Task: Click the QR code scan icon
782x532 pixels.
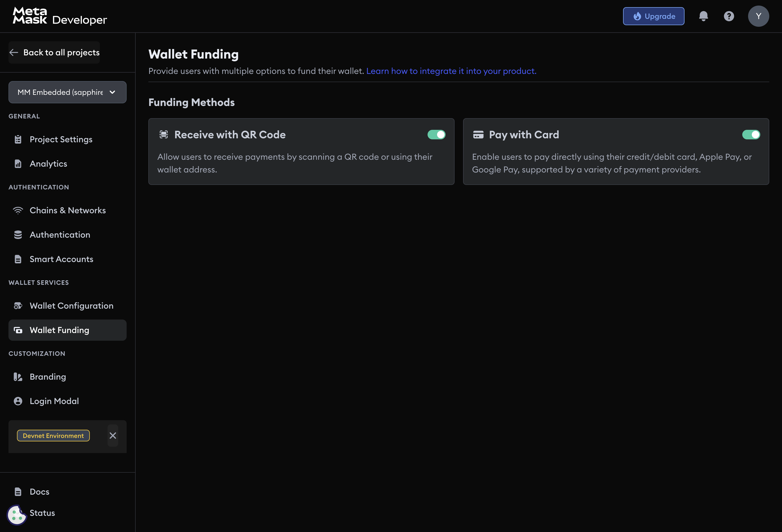Action: click(163, 135)
